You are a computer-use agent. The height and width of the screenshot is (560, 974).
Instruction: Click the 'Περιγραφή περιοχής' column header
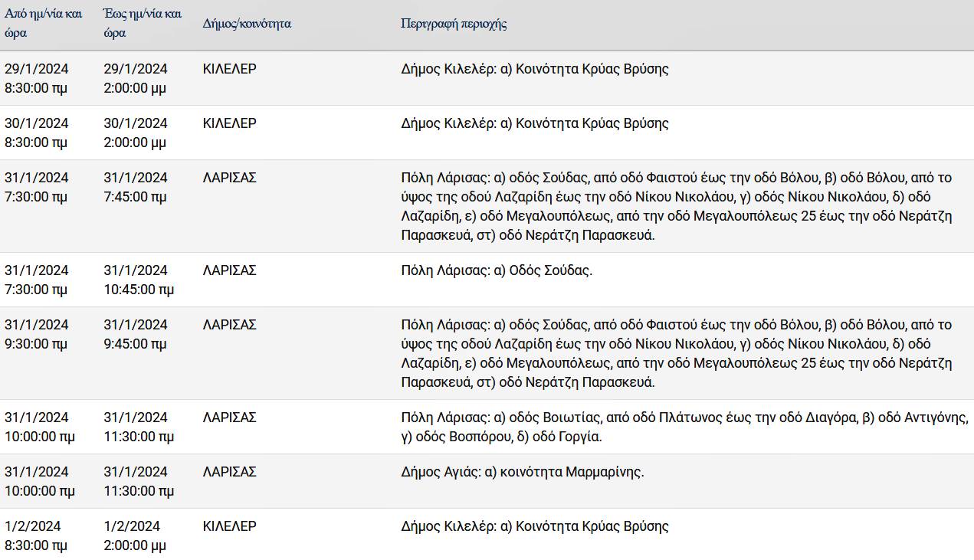(454, 24)
